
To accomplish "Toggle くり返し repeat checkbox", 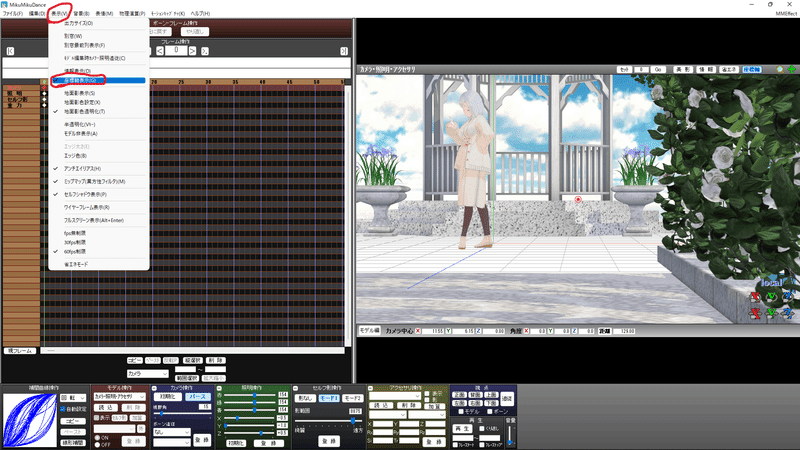I will pyautogui.click(x=482, y=429).
